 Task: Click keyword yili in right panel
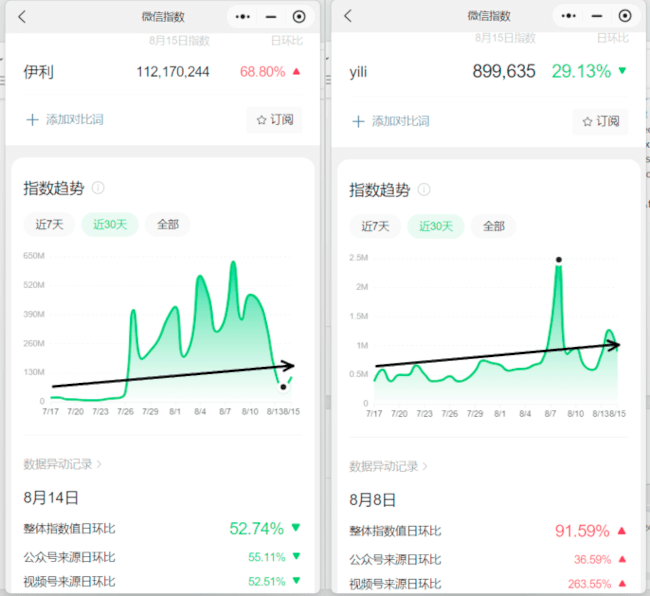click(358, 72)
